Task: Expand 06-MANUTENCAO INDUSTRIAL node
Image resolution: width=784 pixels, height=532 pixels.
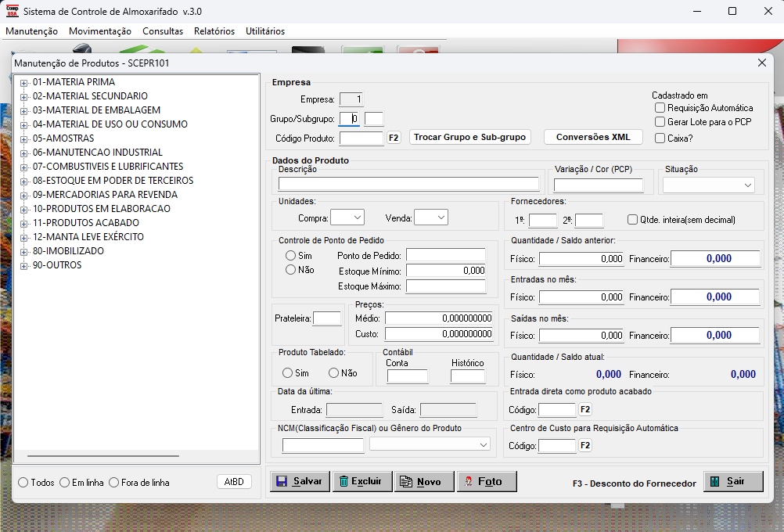Action: pos(23,153)
